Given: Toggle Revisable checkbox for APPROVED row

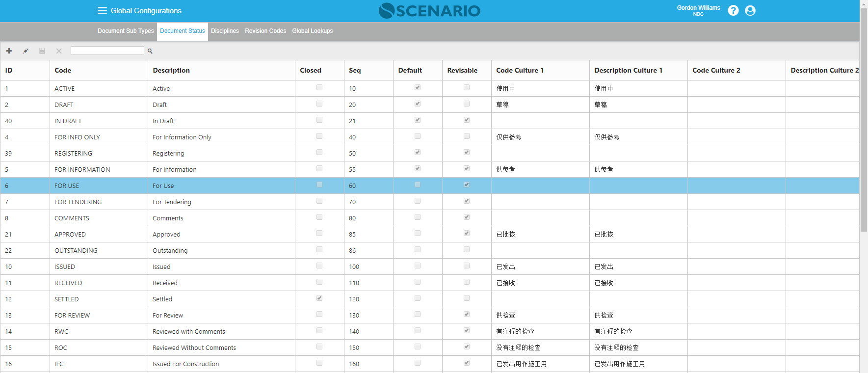Looking at the screenshot, I should click(x=467, y=233).
